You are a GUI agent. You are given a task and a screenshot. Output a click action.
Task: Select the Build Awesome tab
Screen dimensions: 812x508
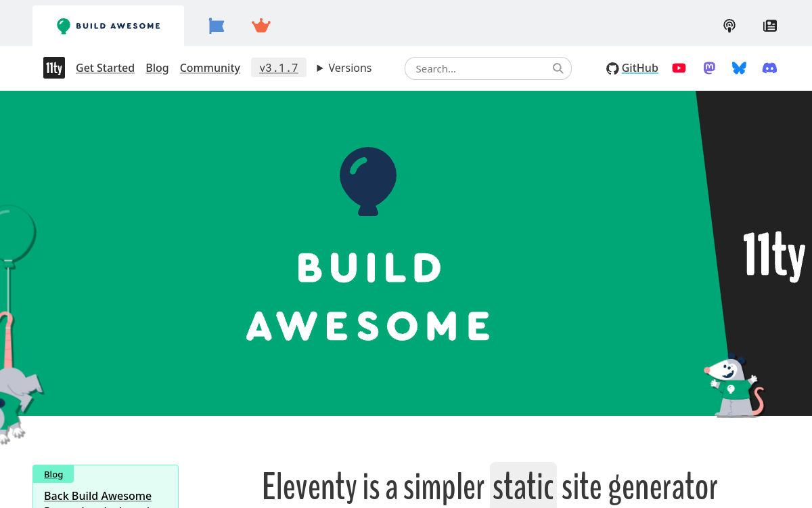[x=108, y=26]
